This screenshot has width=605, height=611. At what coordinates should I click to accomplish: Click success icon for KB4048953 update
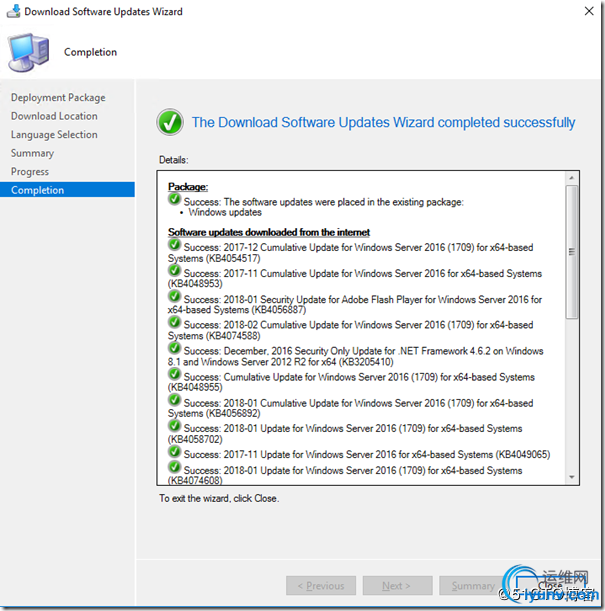click(x=174, y=270)
